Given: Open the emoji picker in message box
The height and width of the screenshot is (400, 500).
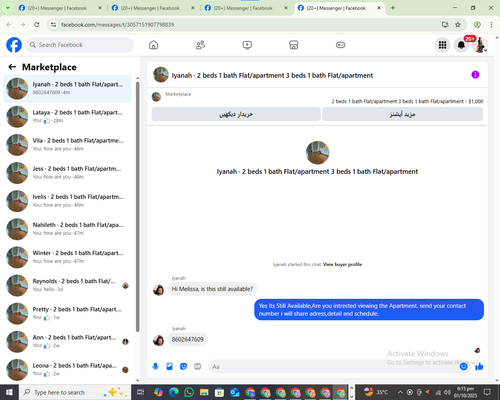Looking at the screenshot, I should (463, 367).
